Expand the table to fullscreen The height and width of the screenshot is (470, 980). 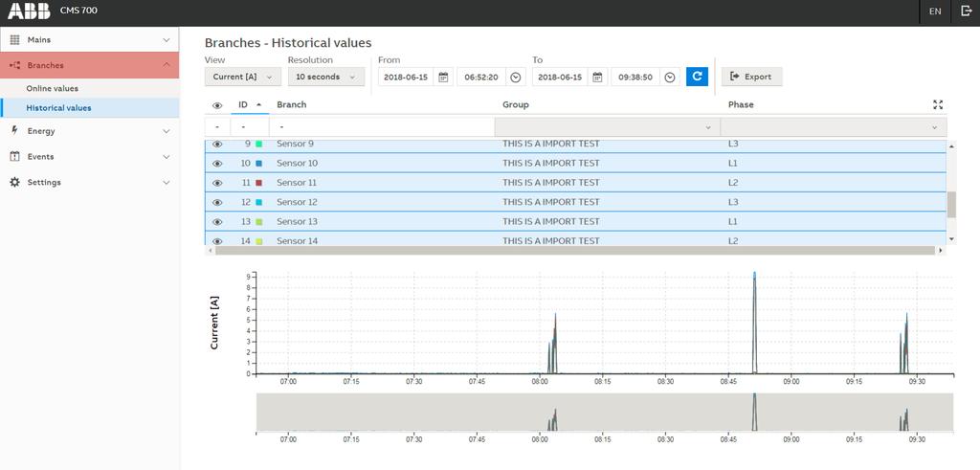[x=938, y=105]
